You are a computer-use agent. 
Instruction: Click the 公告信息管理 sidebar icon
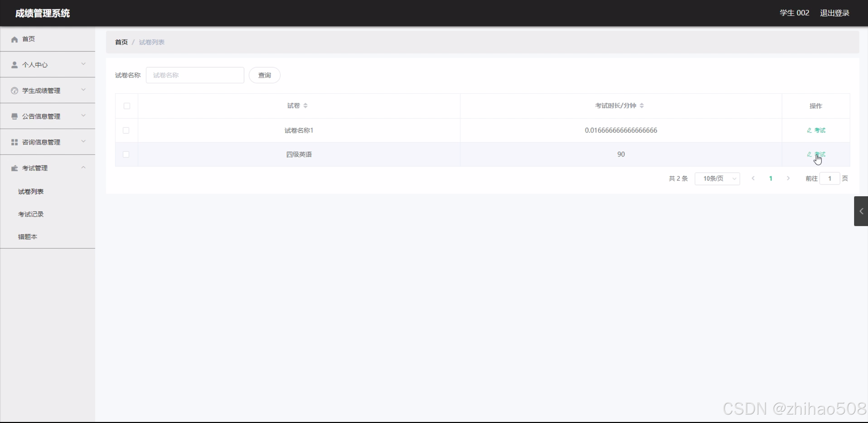14,116
